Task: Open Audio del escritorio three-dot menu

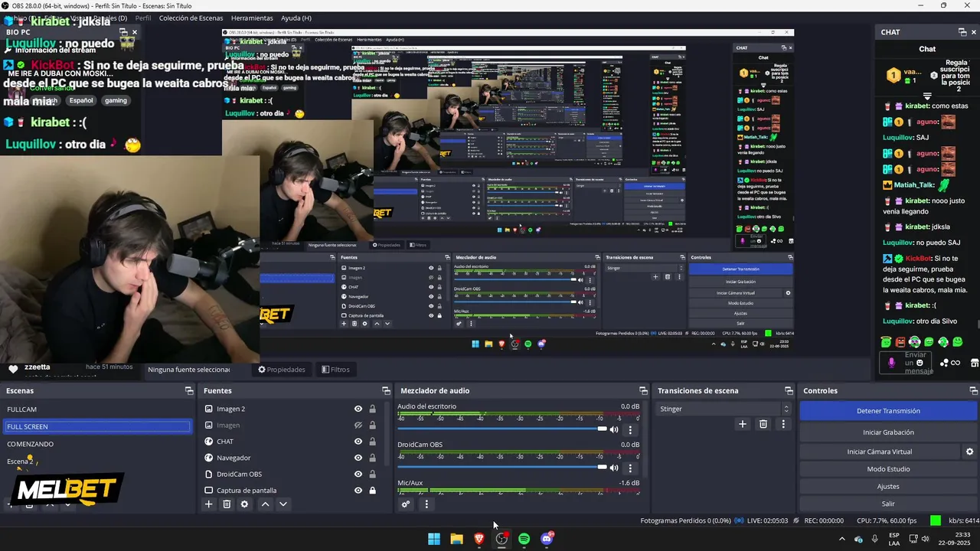Action: pyautogui.click(x=630, y=429)
